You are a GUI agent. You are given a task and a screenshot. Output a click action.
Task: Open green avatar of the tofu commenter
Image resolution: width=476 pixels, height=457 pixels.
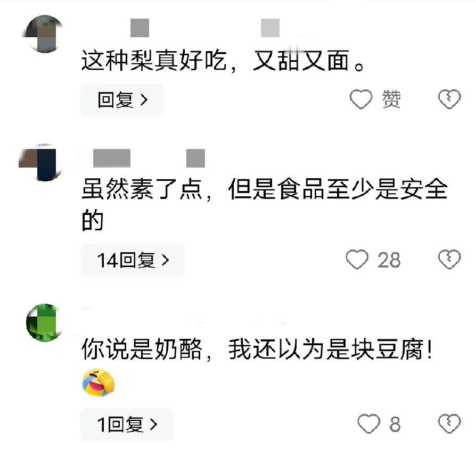[44, 322]
